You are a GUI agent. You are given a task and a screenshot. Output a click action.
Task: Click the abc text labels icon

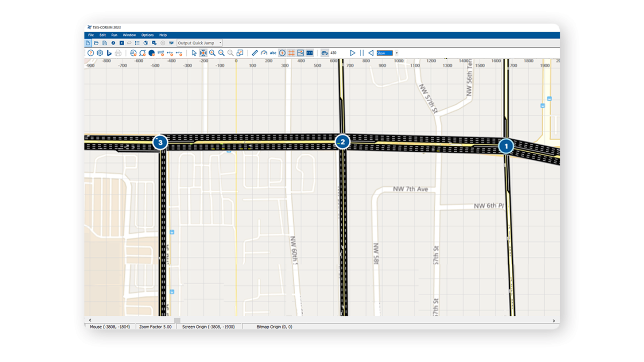(273, 53)
